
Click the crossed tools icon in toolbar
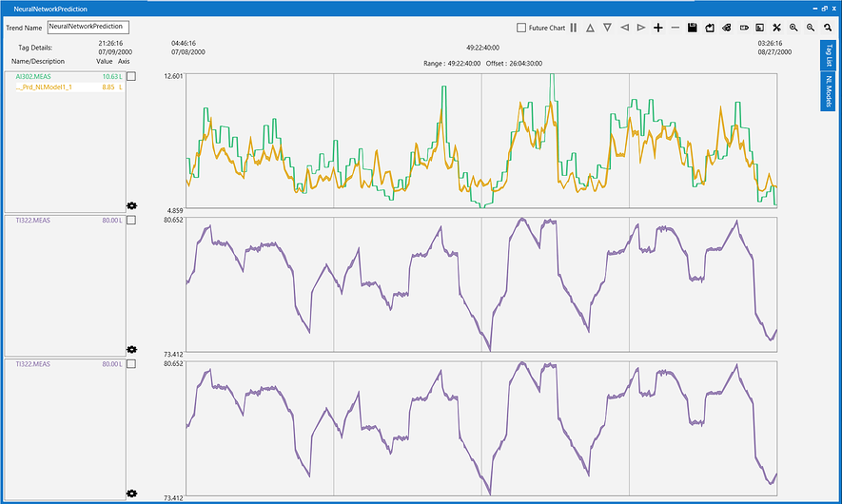[x=776, y=28]
